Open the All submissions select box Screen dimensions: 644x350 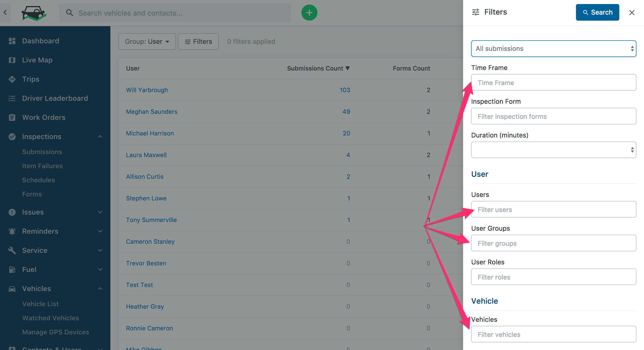click(x=554, y=49)
